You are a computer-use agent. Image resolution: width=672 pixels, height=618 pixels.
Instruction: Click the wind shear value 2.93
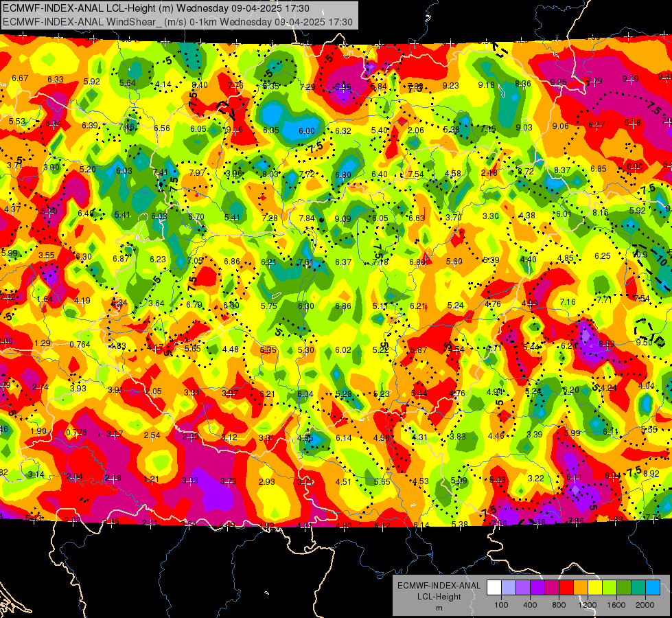click(x=266, y=481)
